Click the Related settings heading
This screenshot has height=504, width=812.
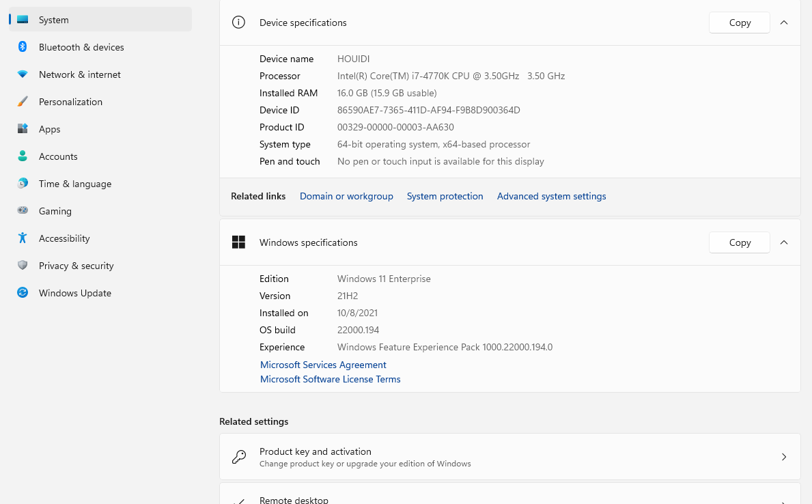[x=253, y=421]
